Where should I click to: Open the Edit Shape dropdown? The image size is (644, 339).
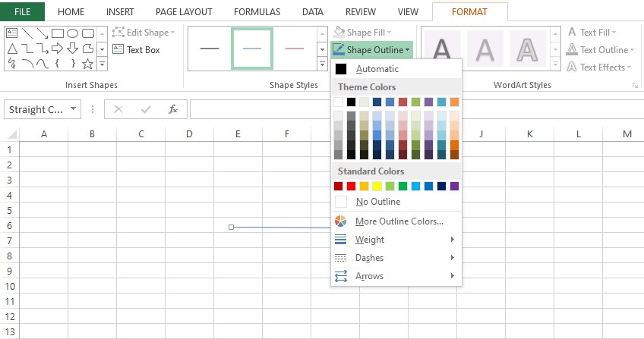[144, 33]
